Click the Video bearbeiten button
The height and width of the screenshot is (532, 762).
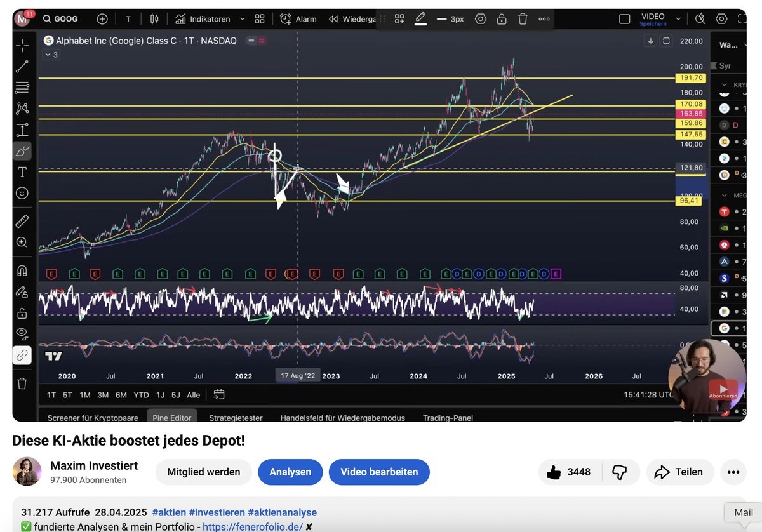point(379,472)
